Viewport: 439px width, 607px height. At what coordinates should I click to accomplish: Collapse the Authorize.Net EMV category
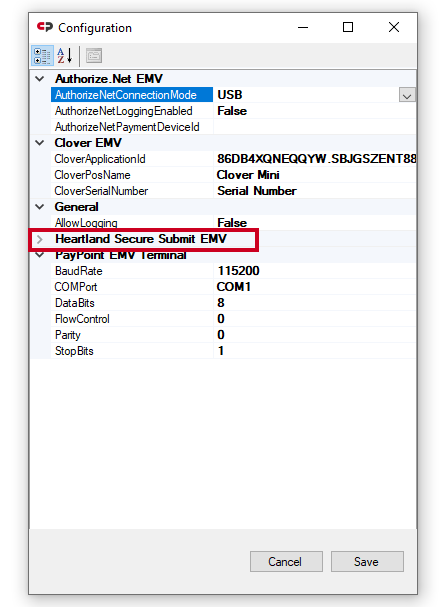39,79
